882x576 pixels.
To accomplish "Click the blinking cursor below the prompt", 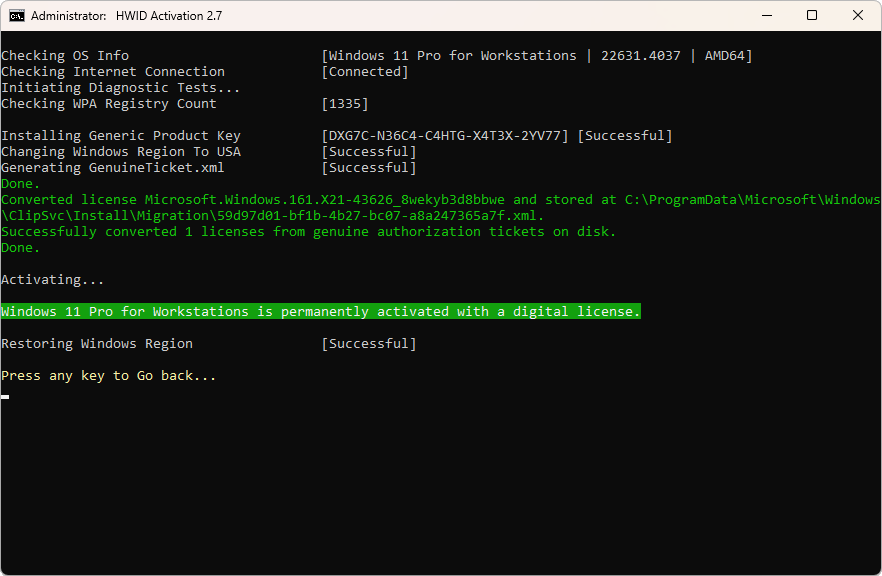I will click(5, 396).
